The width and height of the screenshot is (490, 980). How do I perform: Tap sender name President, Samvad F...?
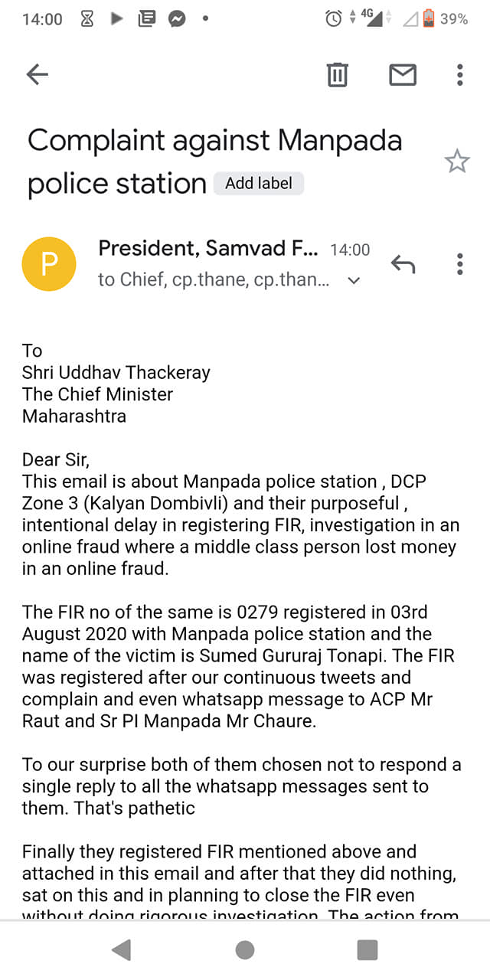click(208, 248)
